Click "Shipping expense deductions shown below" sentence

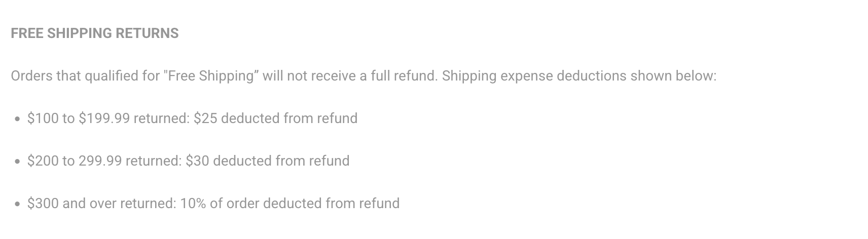[579, 76]
